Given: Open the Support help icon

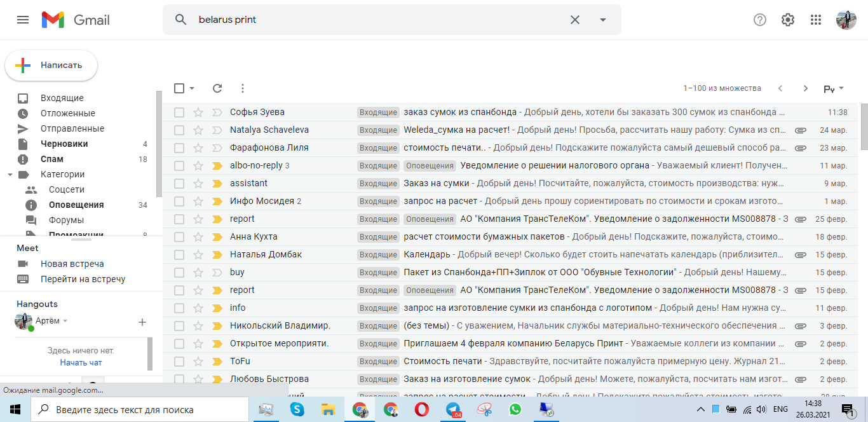Looking at the screenshot, I should (760, 20).
